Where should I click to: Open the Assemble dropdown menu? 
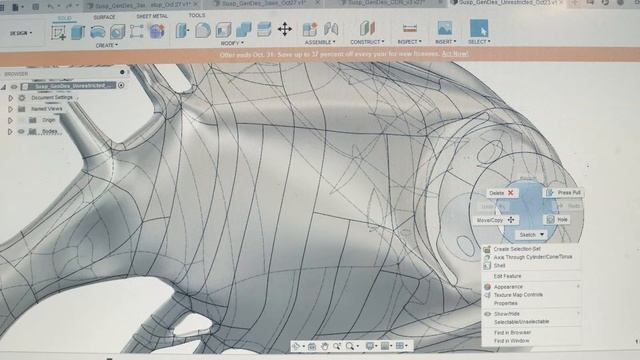[320, 42]
